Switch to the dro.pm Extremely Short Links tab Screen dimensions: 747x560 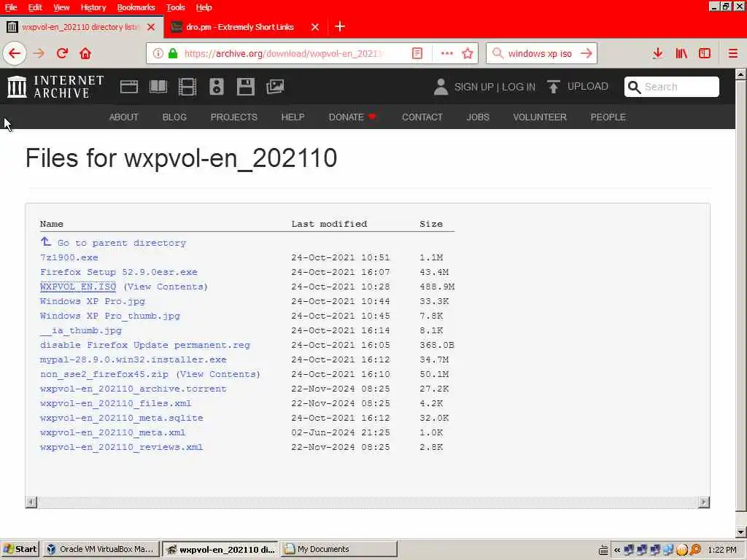239,27
